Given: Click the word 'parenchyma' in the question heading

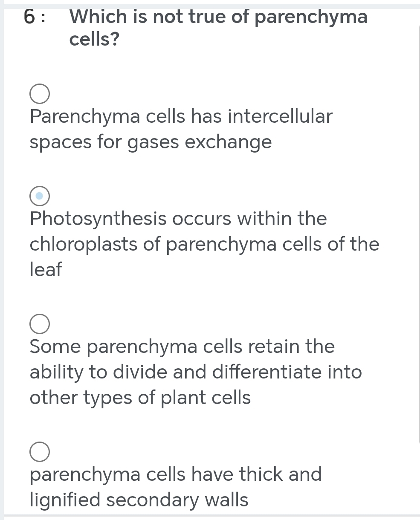Looking at the screenshot, I should point(311,17).
